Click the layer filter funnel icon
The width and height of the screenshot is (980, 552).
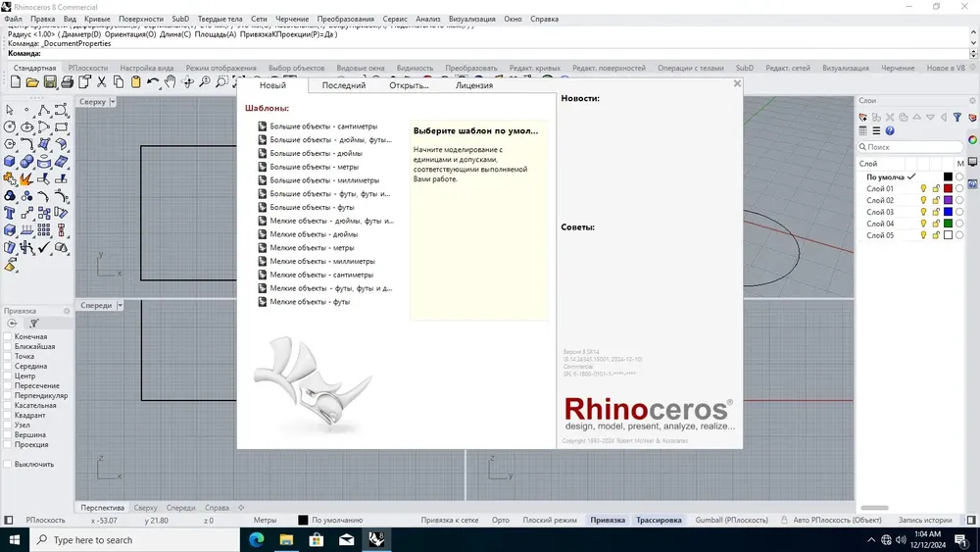point(956,117)
